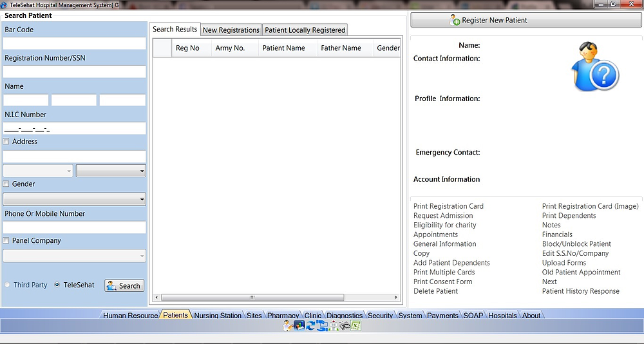Open the SOAP tab
The image size is (644, 344).
click(473, 315)
